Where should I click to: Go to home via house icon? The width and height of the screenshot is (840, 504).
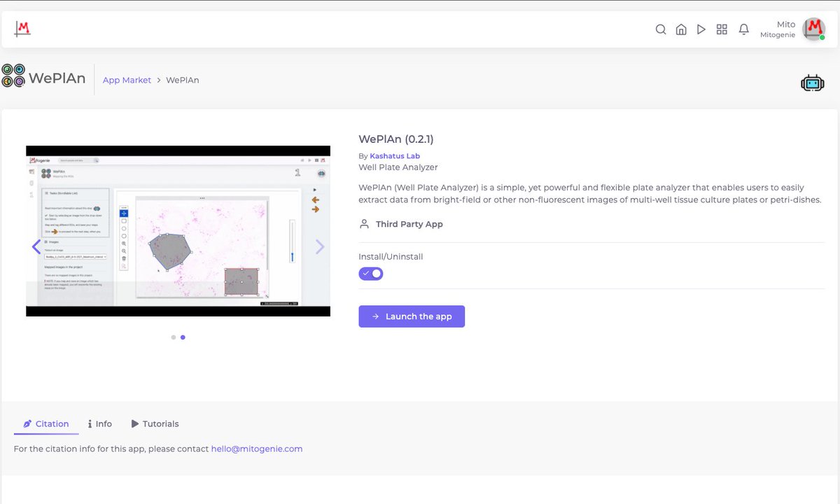coord(680,29)
